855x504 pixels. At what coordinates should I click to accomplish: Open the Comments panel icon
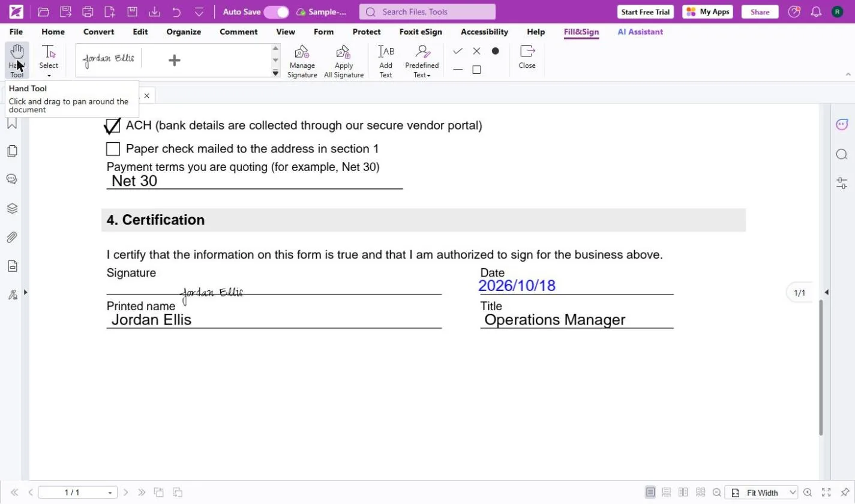click(x=12, y=179)
